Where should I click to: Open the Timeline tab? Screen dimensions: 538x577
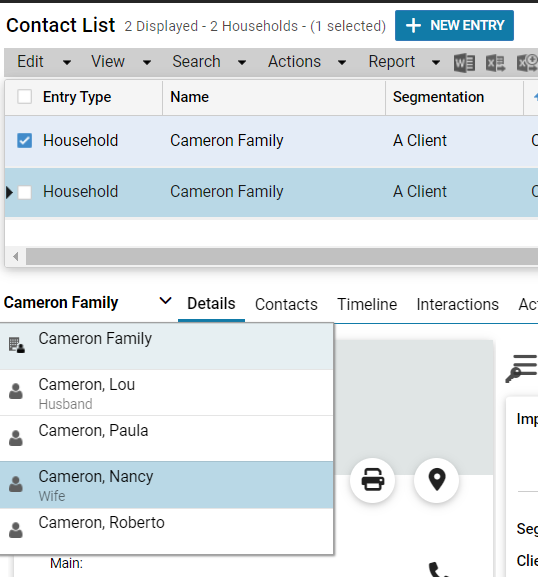pos(367,304)
